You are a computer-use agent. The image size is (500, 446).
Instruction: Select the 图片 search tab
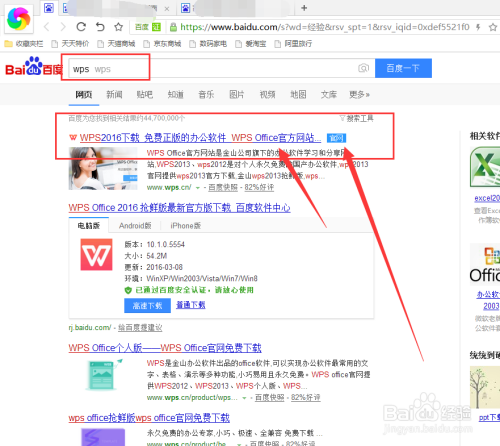[x=237, y=95]
